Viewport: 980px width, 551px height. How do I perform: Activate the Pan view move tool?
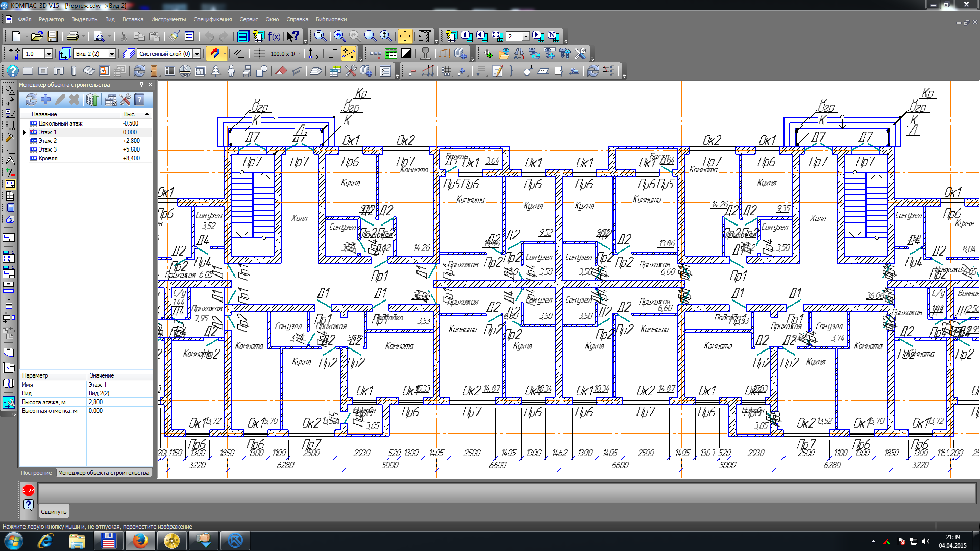point(405,36)
